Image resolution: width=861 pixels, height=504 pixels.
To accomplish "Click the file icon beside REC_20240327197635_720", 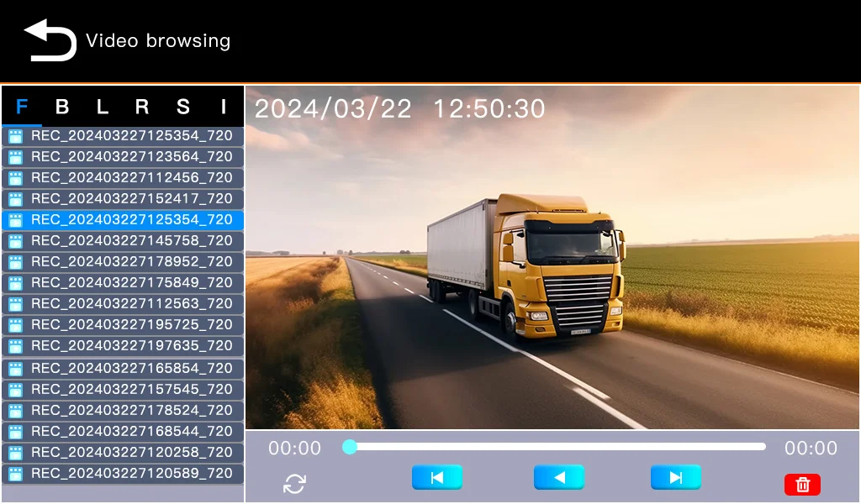I will click(15, 346).
